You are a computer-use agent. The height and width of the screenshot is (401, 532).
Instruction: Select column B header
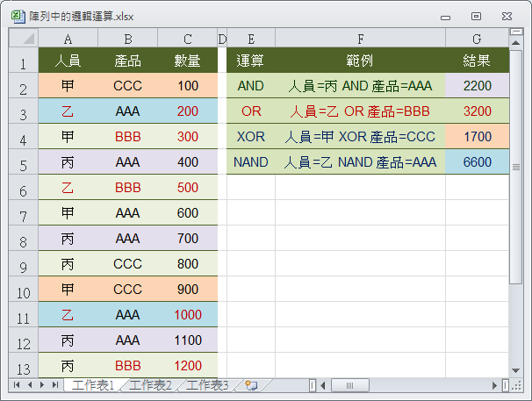point(127,39)
